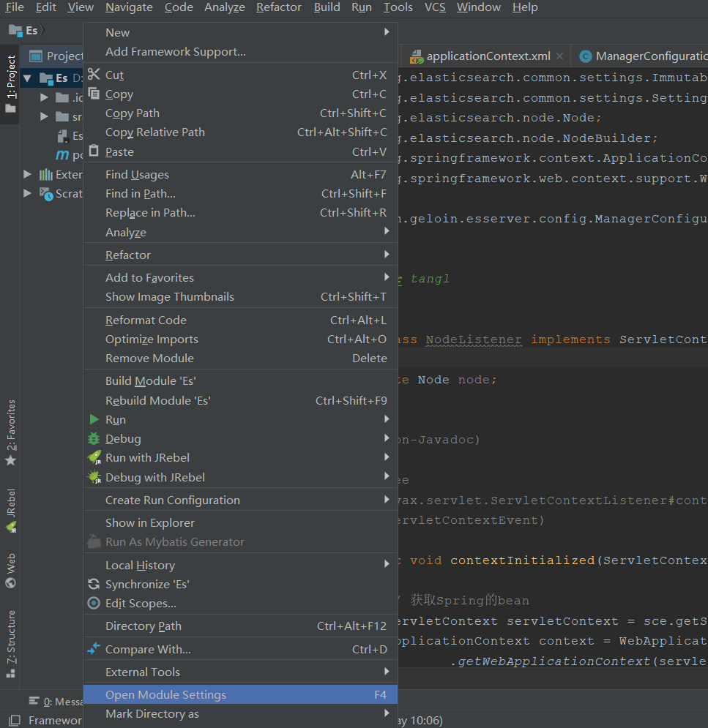This screenshot has width=708, height=728.
Task: Click the applicationContext.xml file icon
Action: click(417, 56)
